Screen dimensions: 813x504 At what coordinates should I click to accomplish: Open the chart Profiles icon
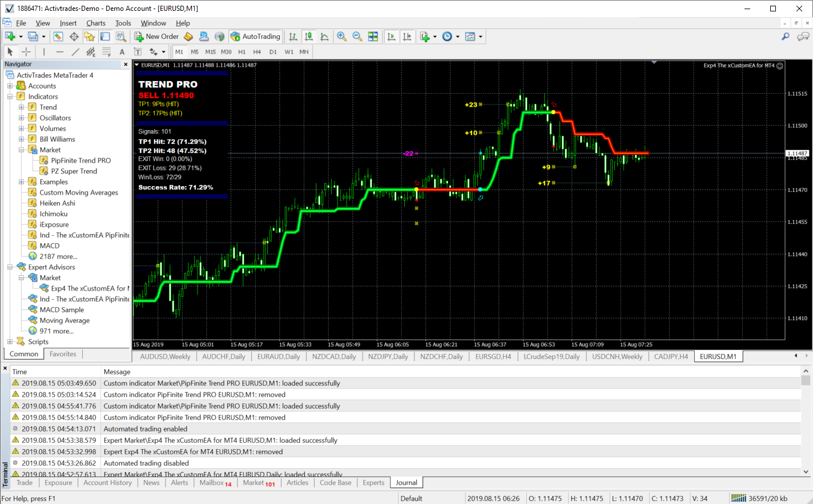pyautogui.click(x=33, y=37)
